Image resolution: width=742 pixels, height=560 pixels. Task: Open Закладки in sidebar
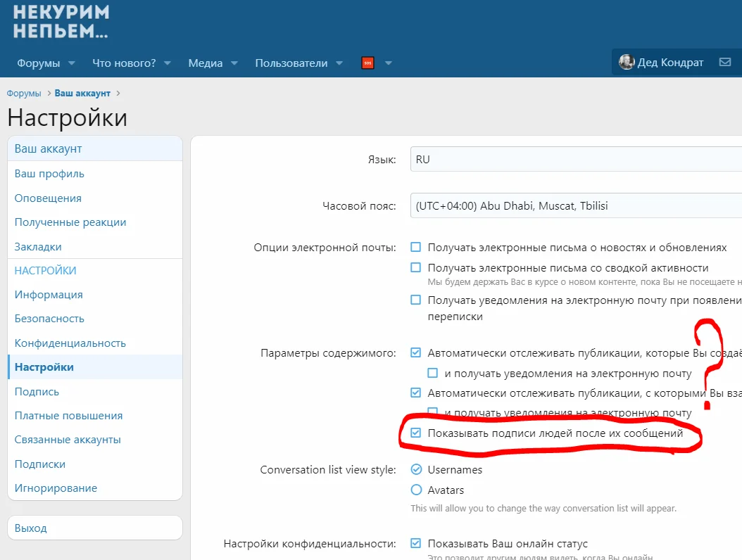click(x=95, y=246)
